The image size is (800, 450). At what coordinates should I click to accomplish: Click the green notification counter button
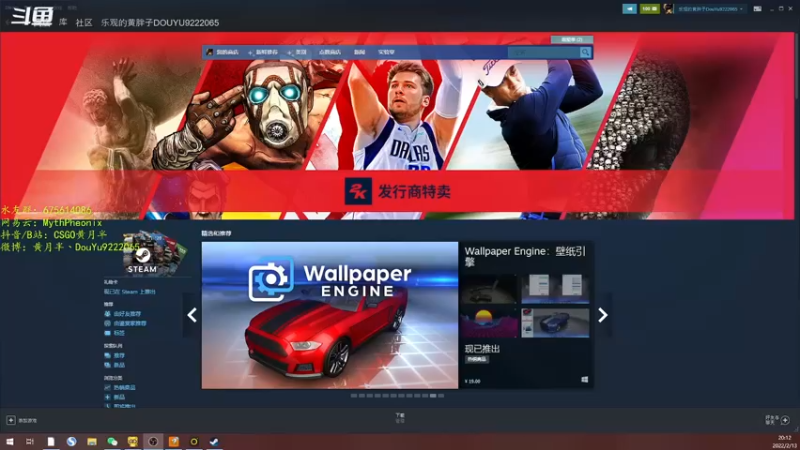(649, 9)
